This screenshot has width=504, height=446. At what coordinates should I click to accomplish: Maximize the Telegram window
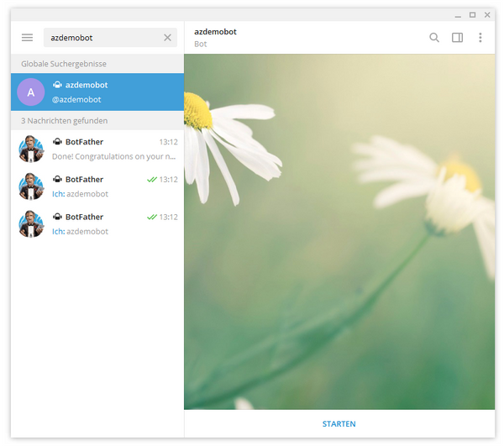coord(472,15)
